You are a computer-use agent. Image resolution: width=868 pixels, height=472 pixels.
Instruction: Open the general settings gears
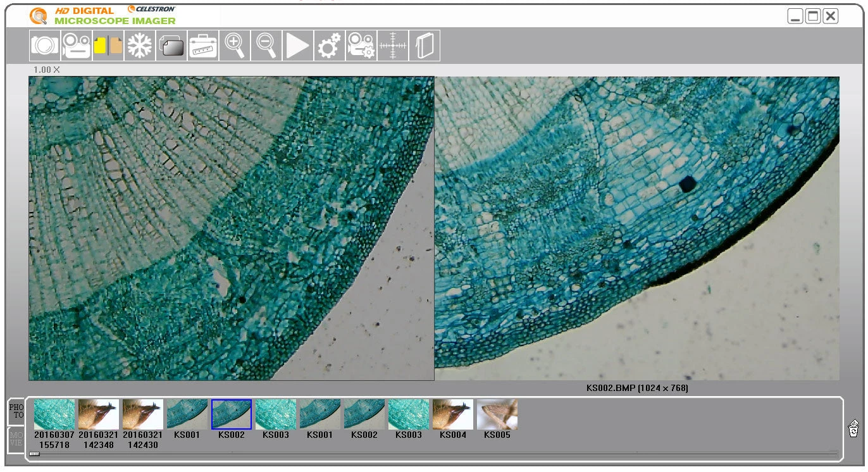[329, 45]
